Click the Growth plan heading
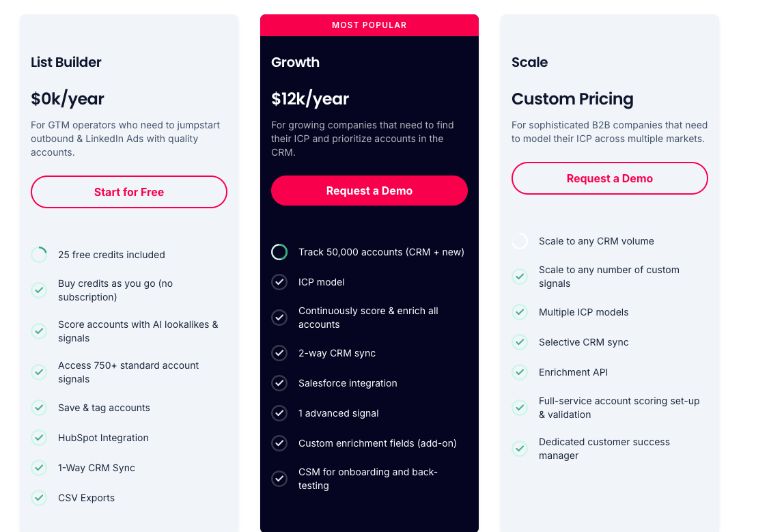769x532 pixels. (x=295, y=62)
